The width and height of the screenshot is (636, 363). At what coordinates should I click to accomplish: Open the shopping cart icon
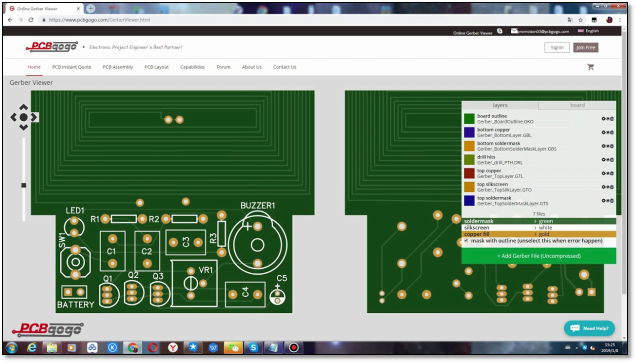click(591, 67)
